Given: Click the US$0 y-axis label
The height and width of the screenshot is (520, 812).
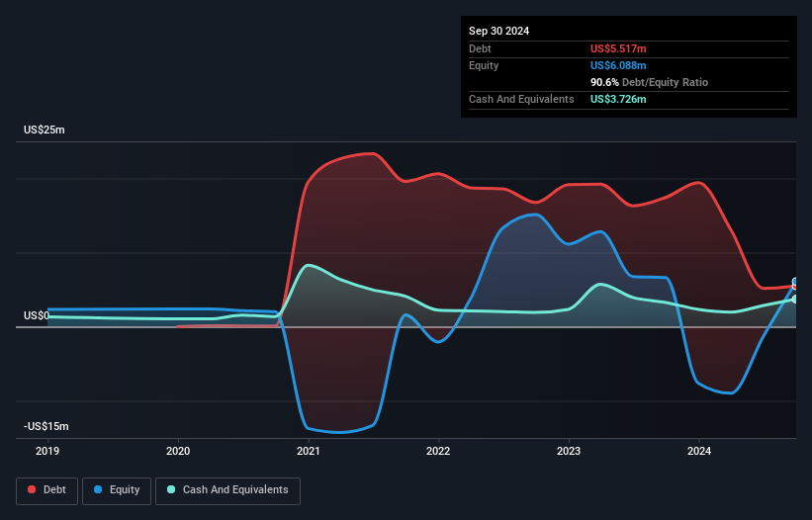Looking at the screenshot, I should click(37, 315).
